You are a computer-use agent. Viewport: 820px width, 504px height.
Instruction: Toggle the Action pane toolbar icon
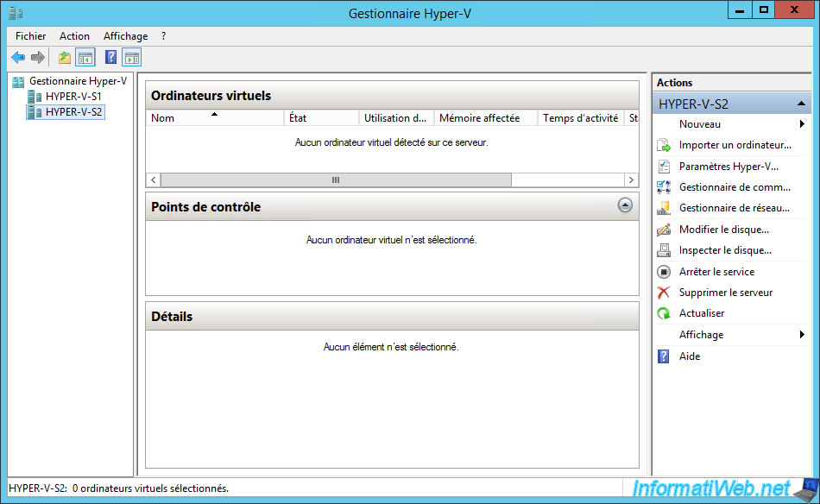(x=132, y=58)
